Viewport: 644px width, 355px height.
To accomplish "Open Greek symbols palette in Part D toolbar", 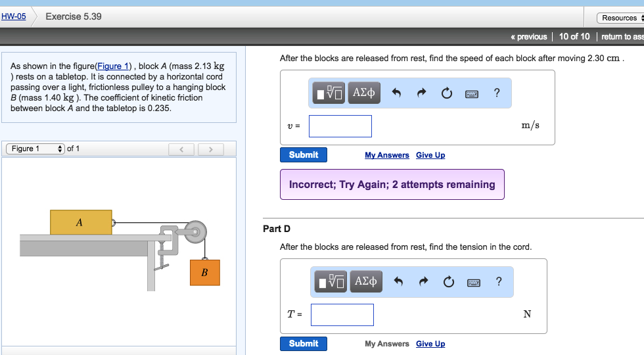I will [366, 281].
